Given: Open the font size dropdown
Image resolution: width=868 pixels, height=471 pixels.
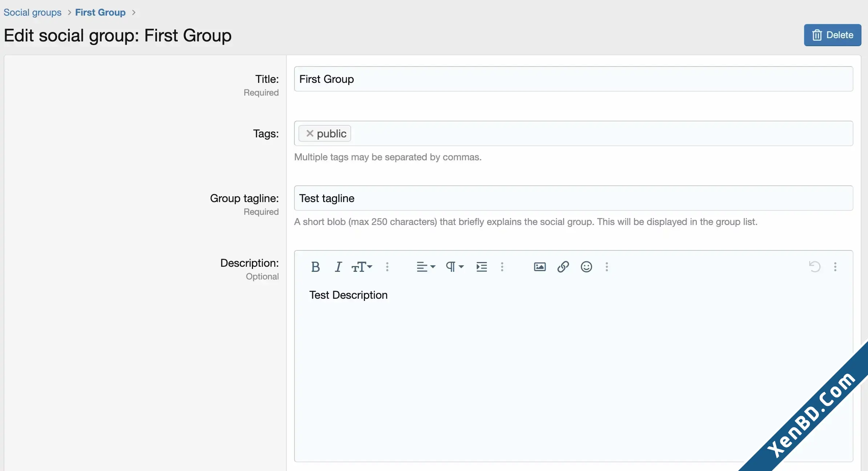Looking at the screenshot, I should (x=362, y=267).
